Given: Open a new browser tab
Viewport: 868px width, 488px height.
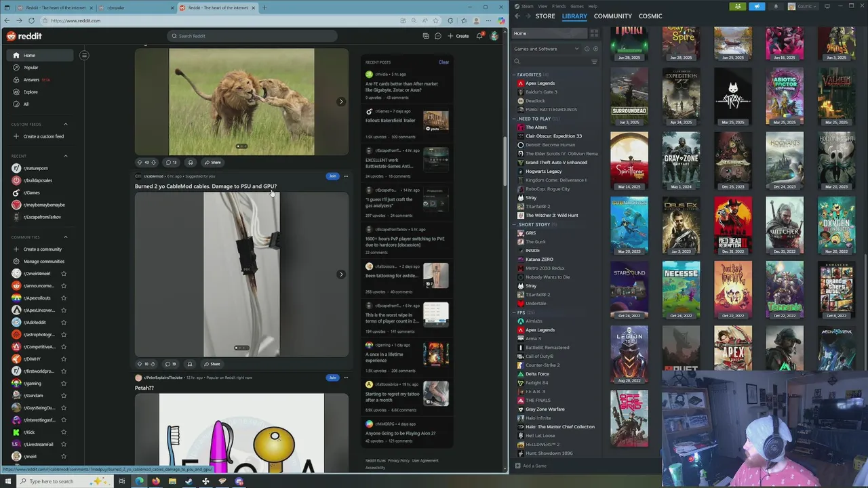Looking at the screenshot, I should click(264, 7).
